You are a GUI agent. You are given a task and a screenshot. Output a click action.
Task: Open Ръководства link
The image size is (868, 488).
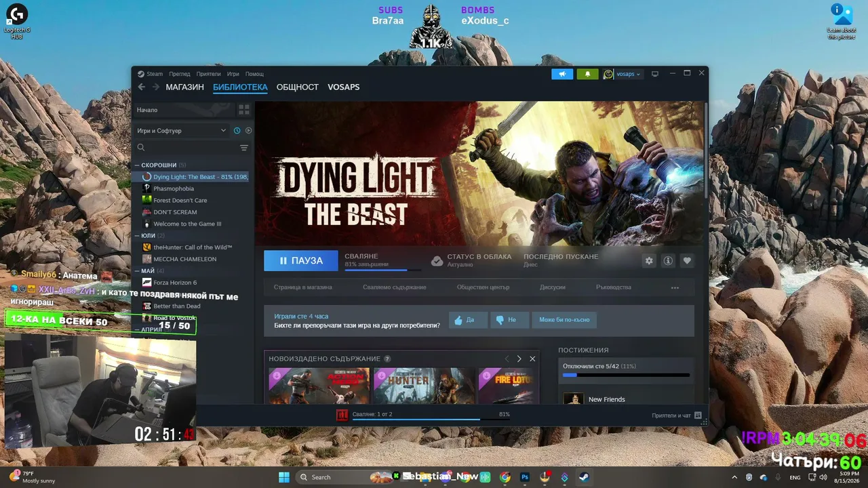614,287
